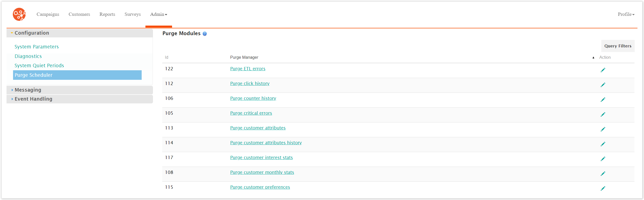Viewport: 644px width, 200px height.
Task: Edit the Purge click history module
Action: point(603,85)
